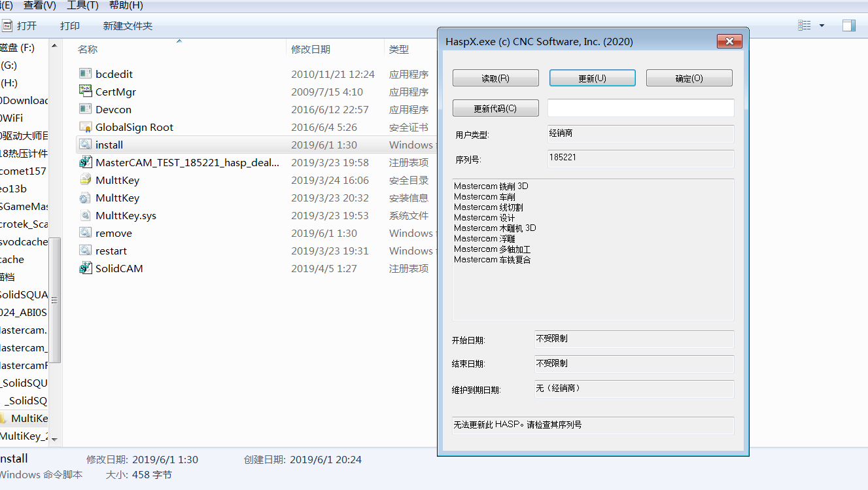Click the Devcon file icon
Image resolution: width=868 pixels, height=490 pixels.
point(85,109)
